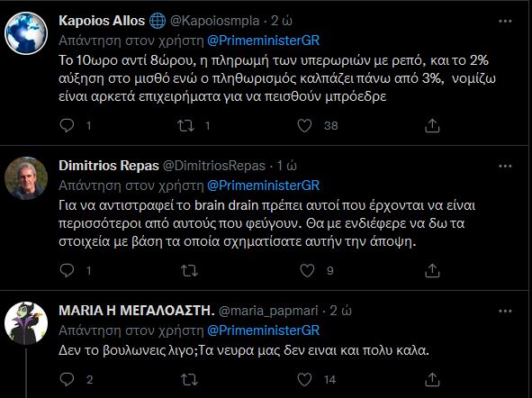Share Kapoios Allos' tweet
This screenshot has height=398, width=532.
click(x=432, y=125)
